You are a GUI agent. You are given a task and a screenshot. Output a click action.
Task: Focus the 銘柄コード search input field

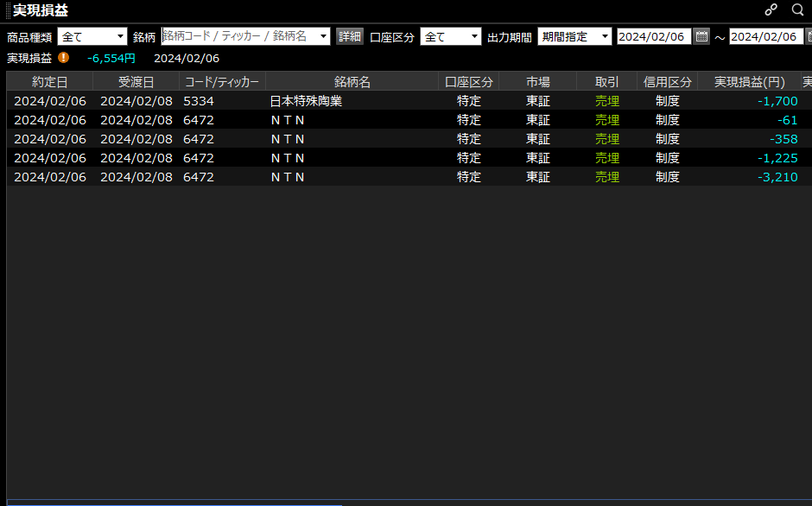[x=239, y=36]
